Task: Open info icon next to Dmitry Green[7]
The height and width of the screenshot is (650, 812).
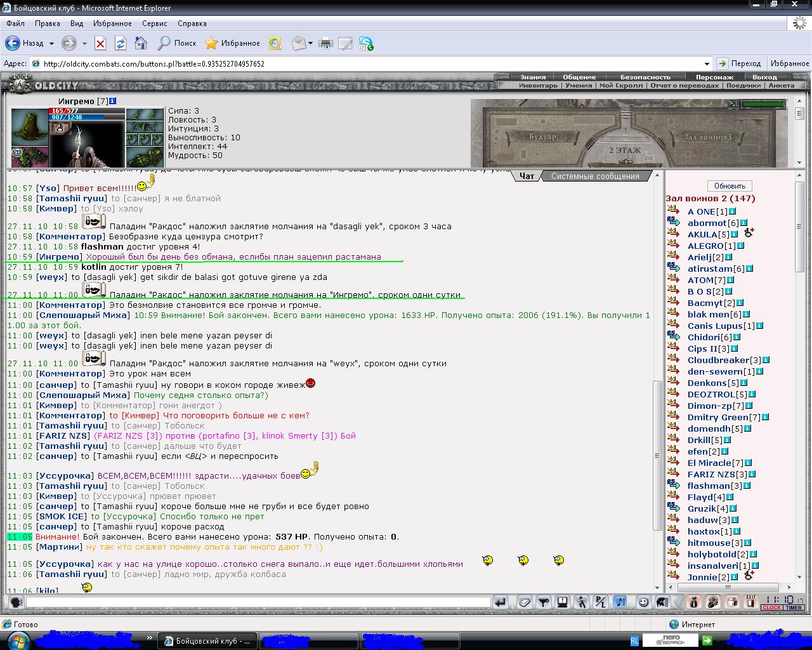Action: click(765, 417)
